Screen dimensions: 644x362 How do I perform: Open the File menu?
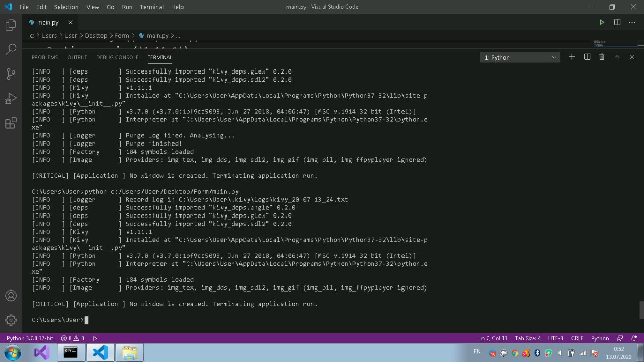click(24, 7)
